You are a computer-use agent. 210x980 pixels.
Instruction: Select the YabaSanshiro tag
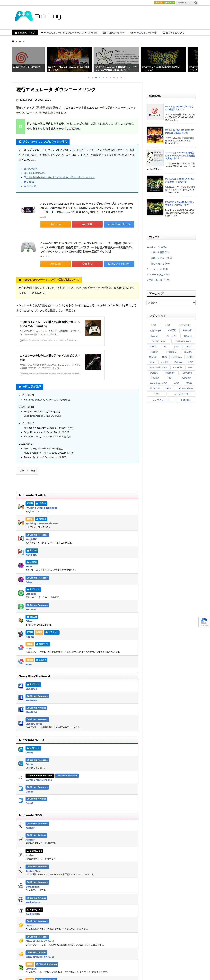185,388
